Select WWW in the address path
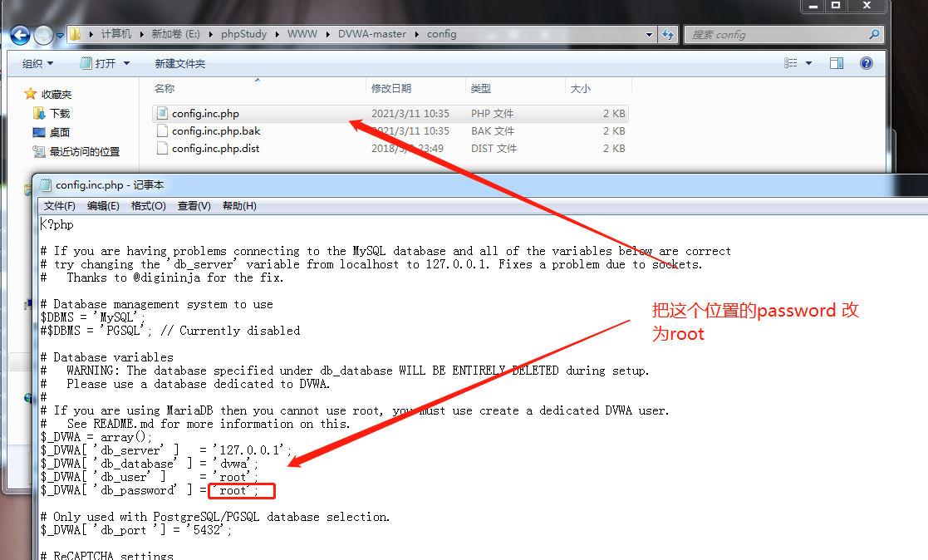 [302, 34]
